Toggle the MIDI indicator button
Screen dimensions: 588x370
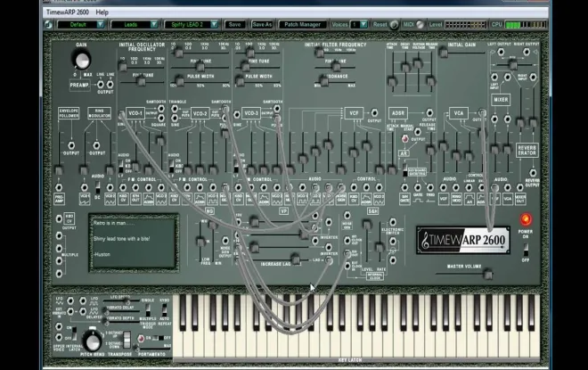coord(420,24)
